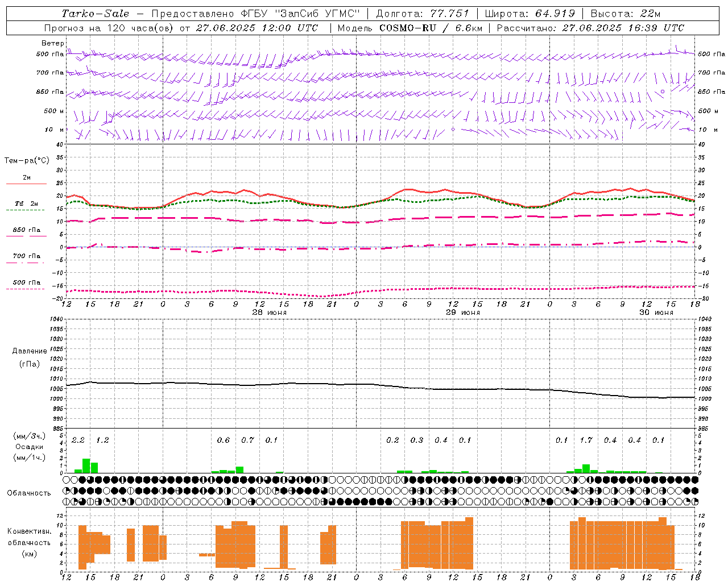Select the date label 29 июня
This screenshot has width=728, height=582.
pos(463,313)
